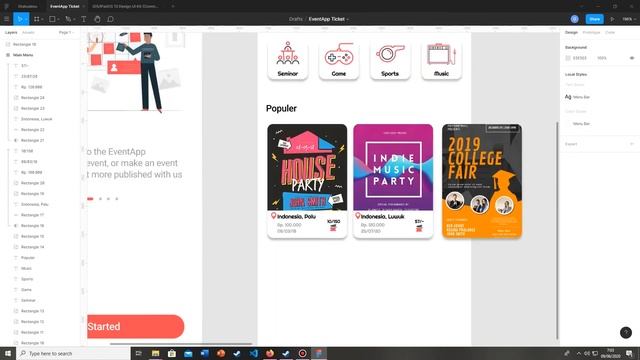Open the Figma main menu icon
The image size is (640, 360).
[7, 19]
